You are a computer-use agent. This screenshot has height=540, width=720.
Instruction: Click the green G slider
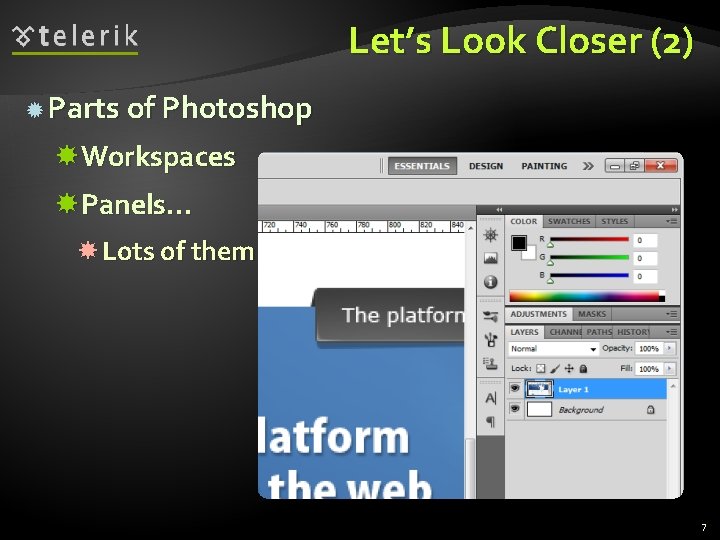tap(590, 258)
